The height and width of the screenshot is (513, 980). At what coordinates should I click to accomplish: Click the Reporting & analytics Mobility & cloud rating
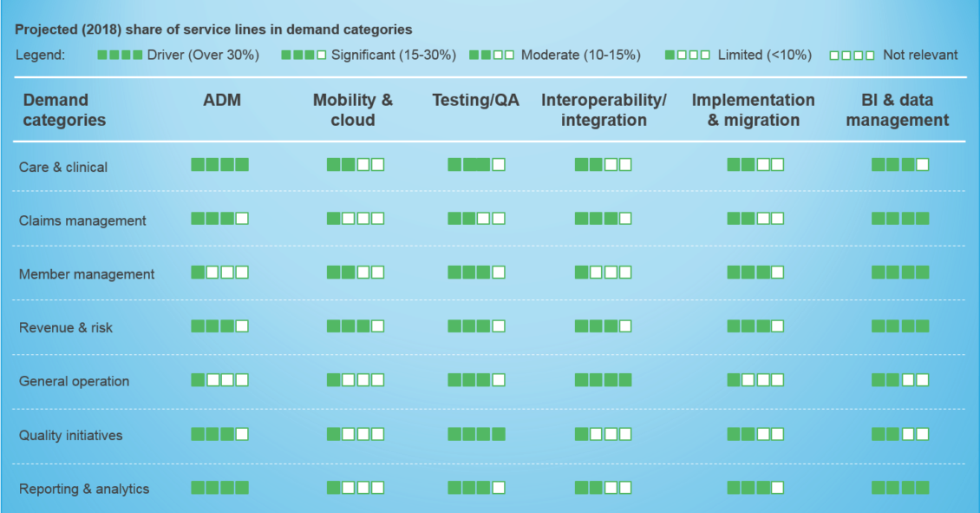(356, 488)
